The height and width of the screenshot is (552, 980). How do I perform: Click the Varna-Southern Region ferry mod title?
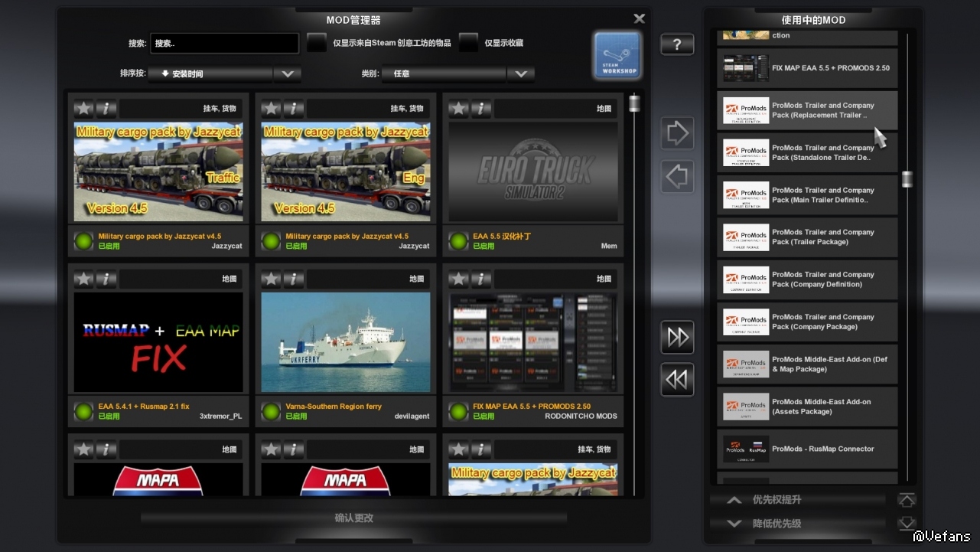pos(334,407)
